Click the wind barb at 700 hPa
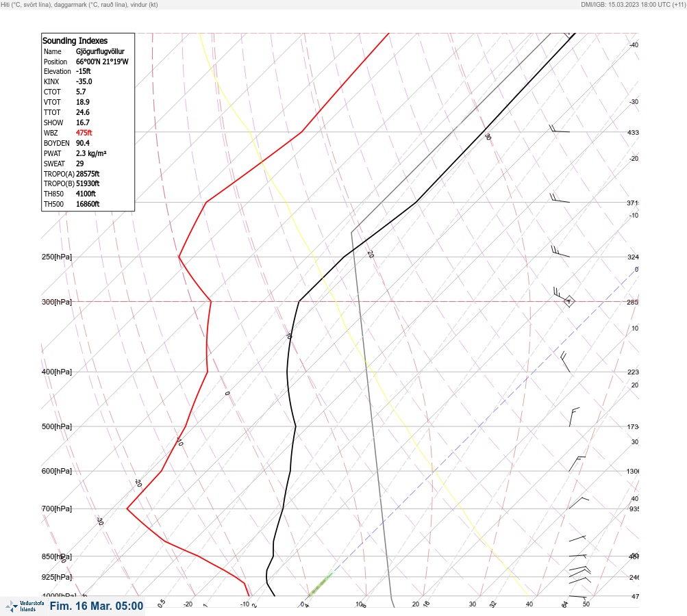The height and width of the screenshot is (616, 687). point(578,503)
